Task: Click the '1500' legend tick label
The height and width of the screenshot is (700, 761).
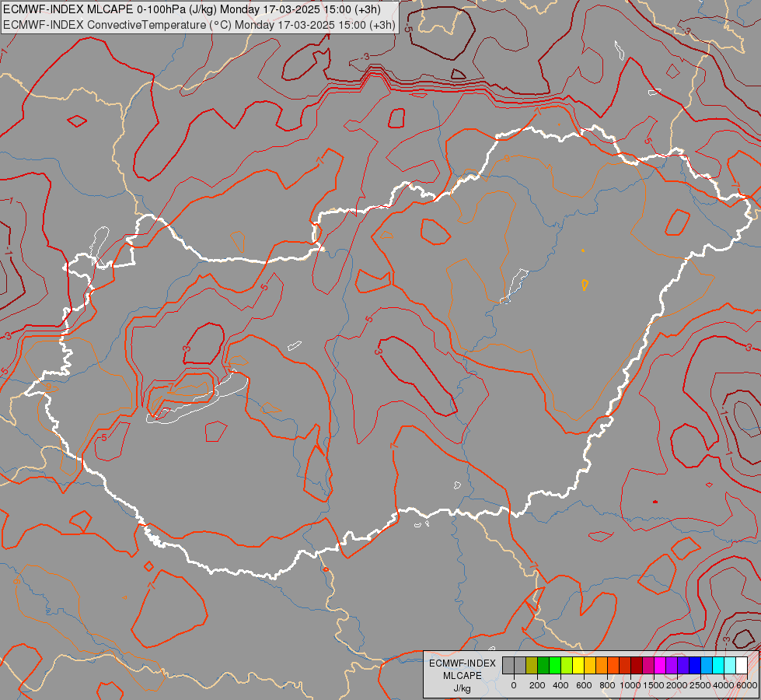Action: pos(655,685)
